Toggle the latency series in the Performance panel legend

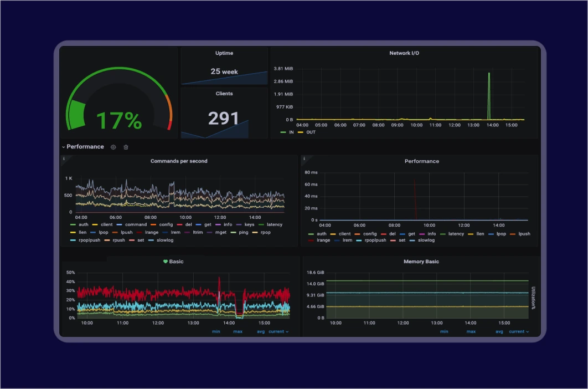pyautogui.click(x=455, y=233)
